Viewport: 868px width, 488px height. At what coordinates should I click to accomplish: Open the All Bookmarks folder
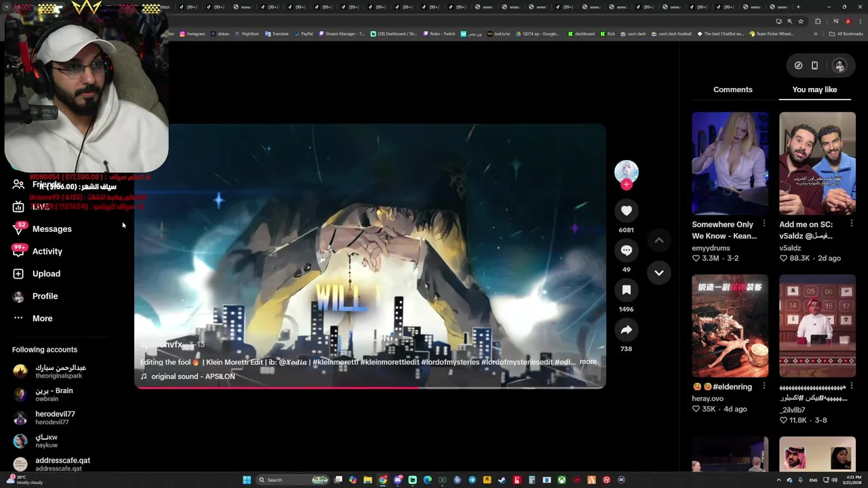coord(846,34)
